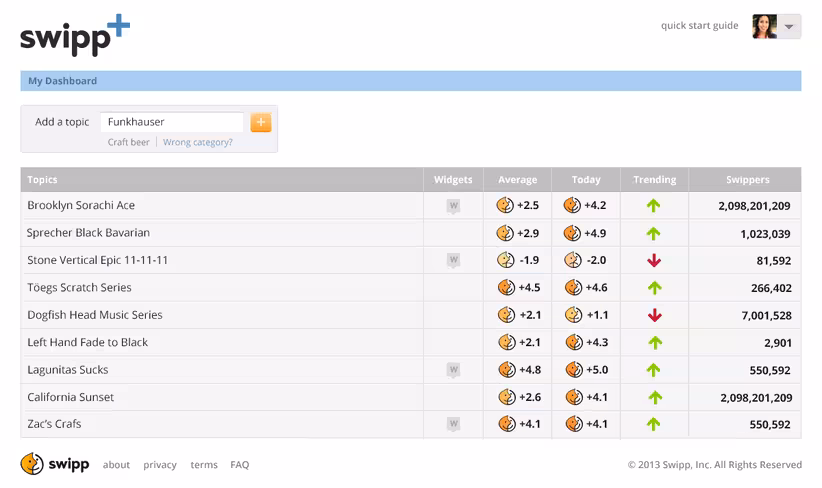
Task: Click the swipp+ logo at top
Action: pyautogui.click(x=75, y=35)
